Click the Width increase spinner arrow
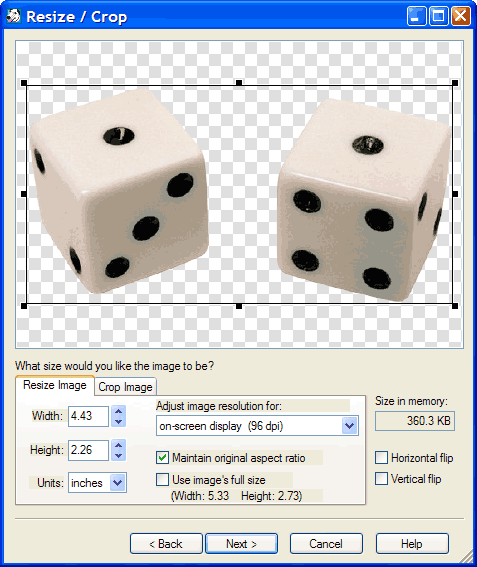 (x=119, y=411)
